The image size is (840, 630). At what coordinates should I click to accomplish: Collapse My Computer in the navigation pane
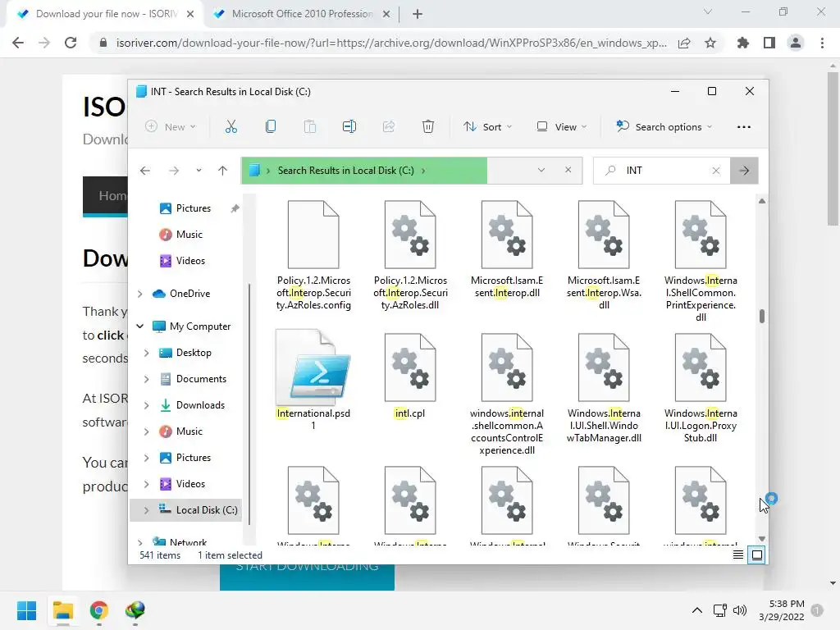tap(139, 326)
